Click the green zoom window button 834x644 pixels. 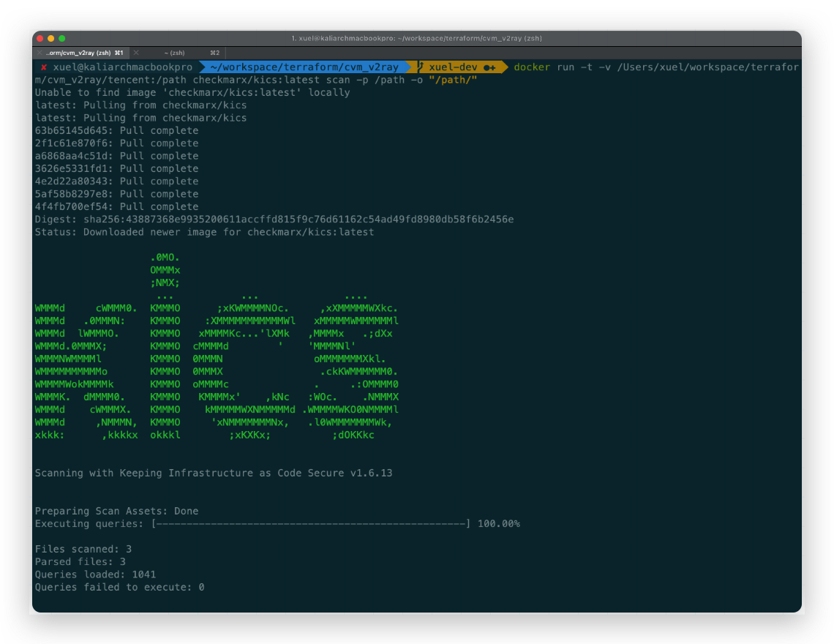point(62,38)
